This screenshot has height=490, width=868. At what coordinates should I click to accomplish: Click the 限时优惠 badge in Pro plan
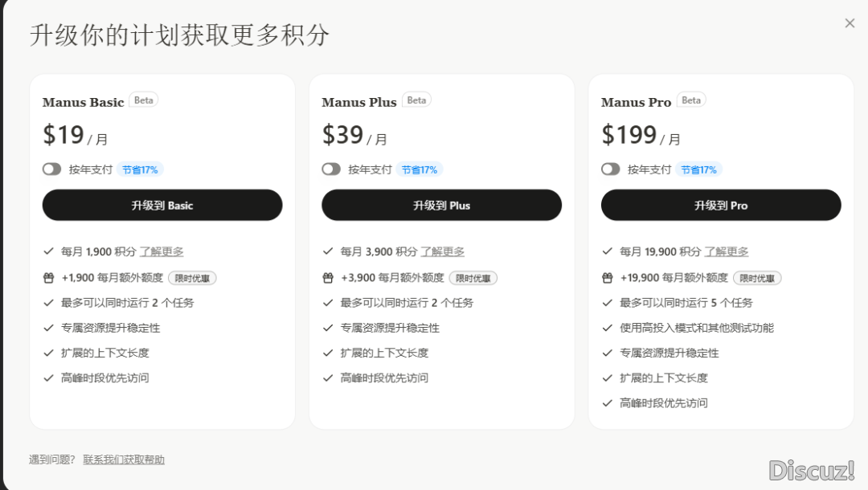[x=757, y=278]
